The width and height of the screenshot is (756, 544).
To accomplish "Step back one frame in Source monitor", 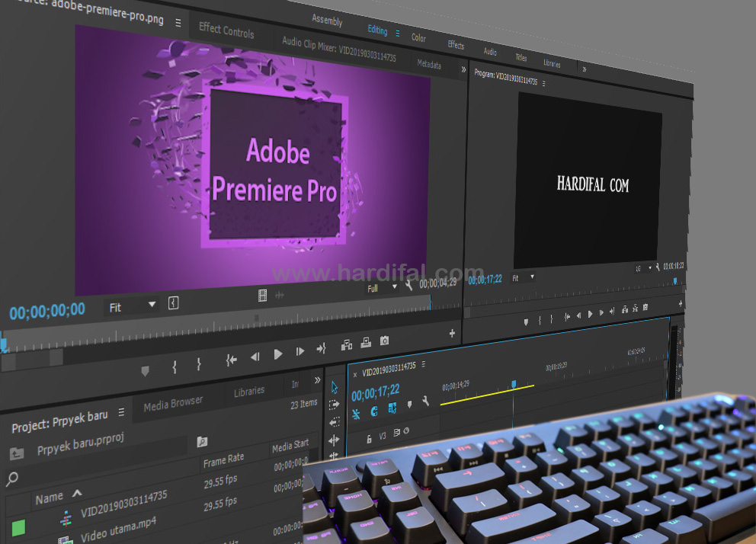I will (x=255, y=357).
